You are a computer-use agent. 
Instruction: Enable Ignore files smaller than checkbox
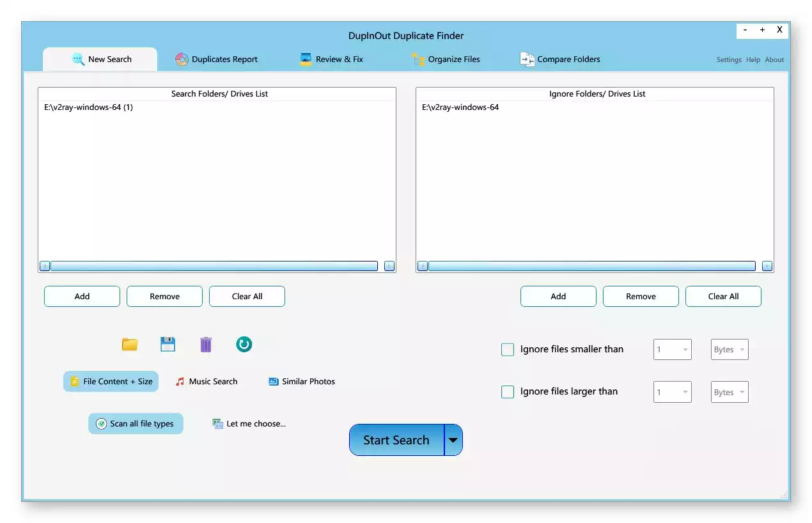508,350
